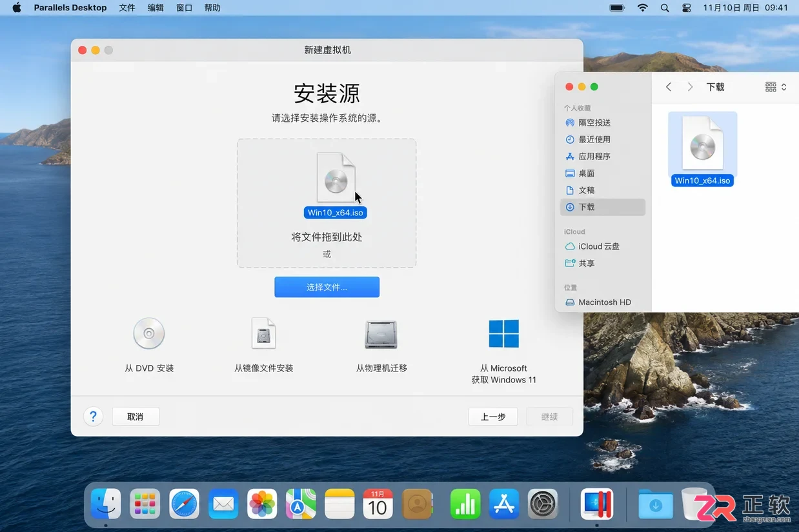
Task: Open Photos from the Dock
Action: pyautogui.click(x=262, y=504)
